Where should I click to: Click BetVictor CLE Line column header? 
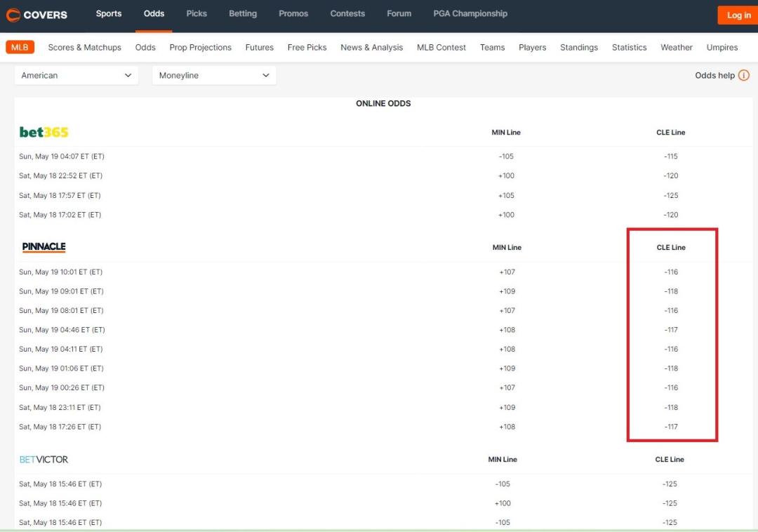click(x=670, y=460)
